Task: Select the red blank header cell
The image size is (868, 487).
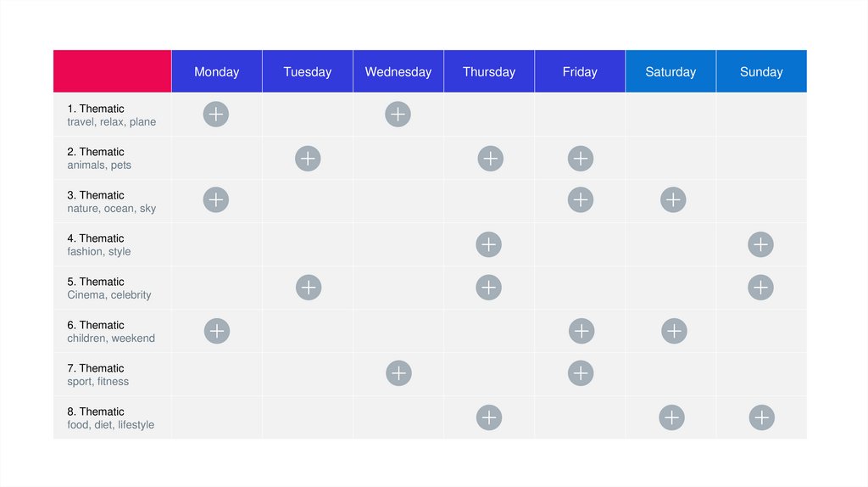Action: click(112, 71)
